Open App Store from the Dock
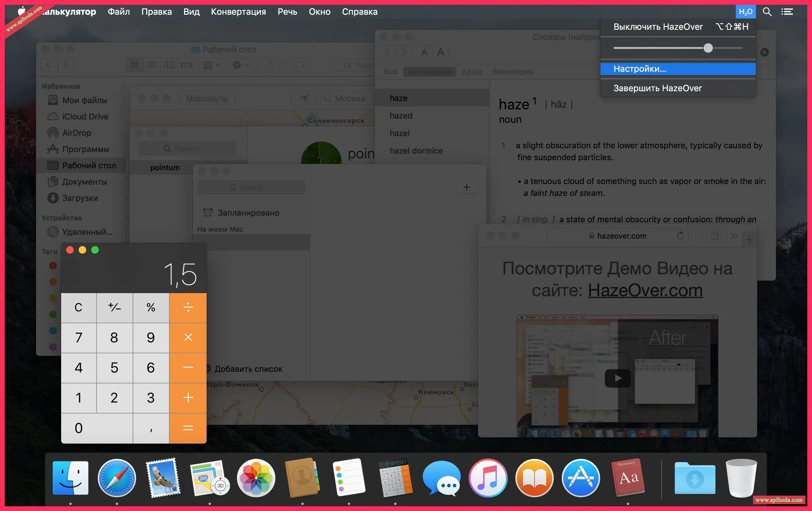 pyautogui.click(x=581, y=478)
